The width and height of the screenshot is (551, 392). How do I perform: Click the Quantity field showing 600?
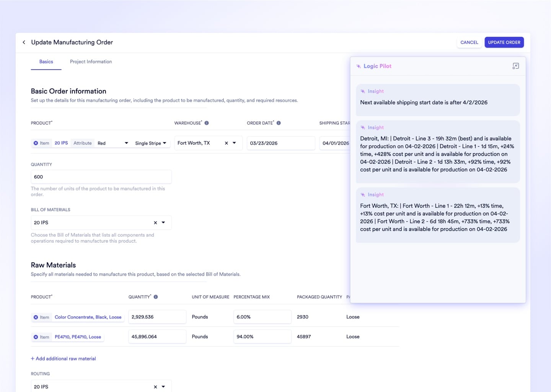click(x=101, y=176)
